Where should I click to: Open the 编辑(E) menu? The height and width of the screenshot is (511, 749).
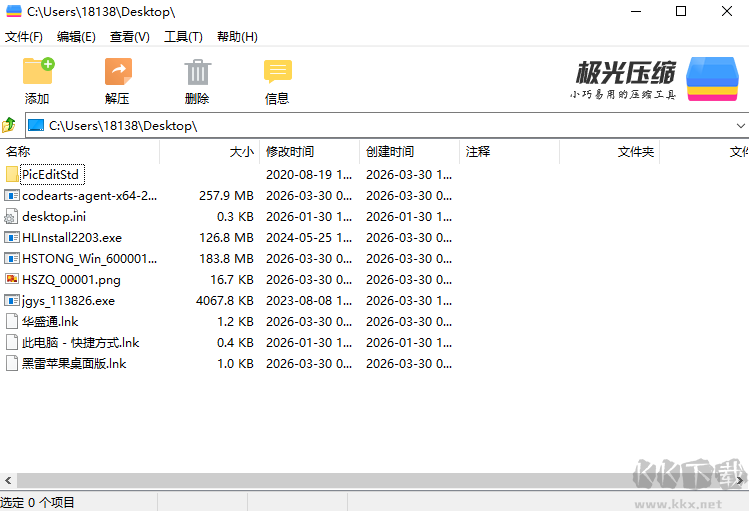pos(76,37)
